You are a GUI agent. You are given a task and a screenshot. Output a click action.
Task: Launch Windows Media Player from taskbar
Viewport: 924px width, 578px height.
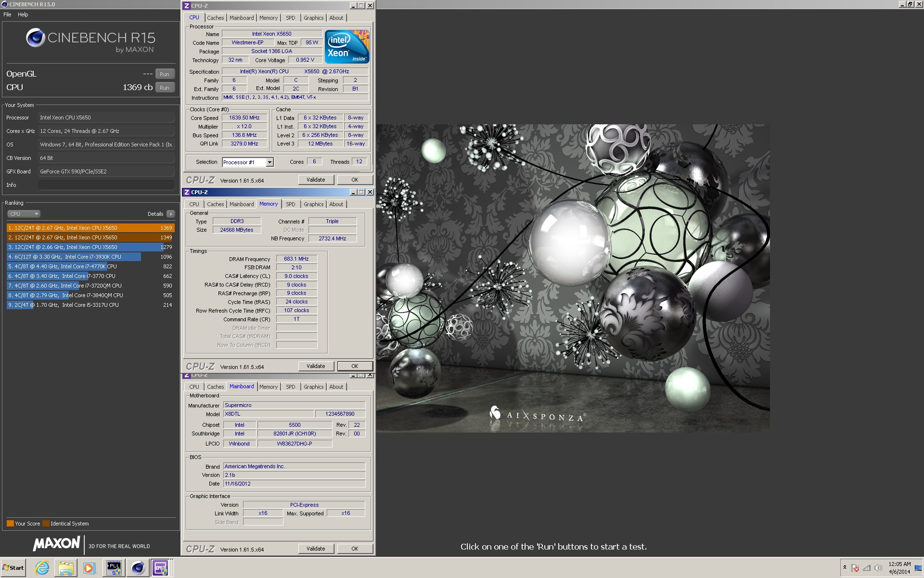coord(89,568)
